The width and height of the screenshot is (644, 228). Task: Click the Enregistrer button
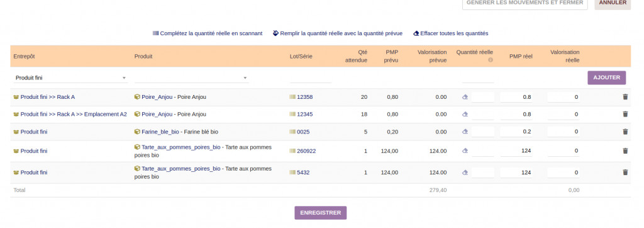click(320, 213)
